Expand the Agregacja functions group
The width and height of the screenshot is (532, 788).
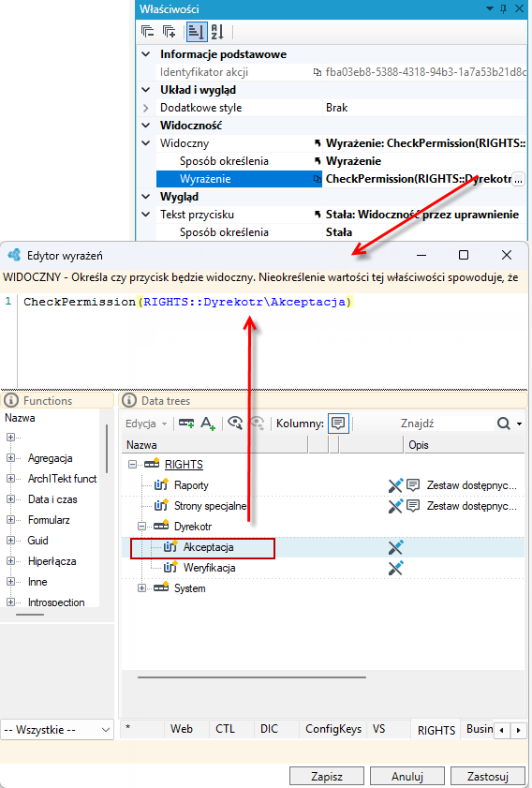pos(10,458)
